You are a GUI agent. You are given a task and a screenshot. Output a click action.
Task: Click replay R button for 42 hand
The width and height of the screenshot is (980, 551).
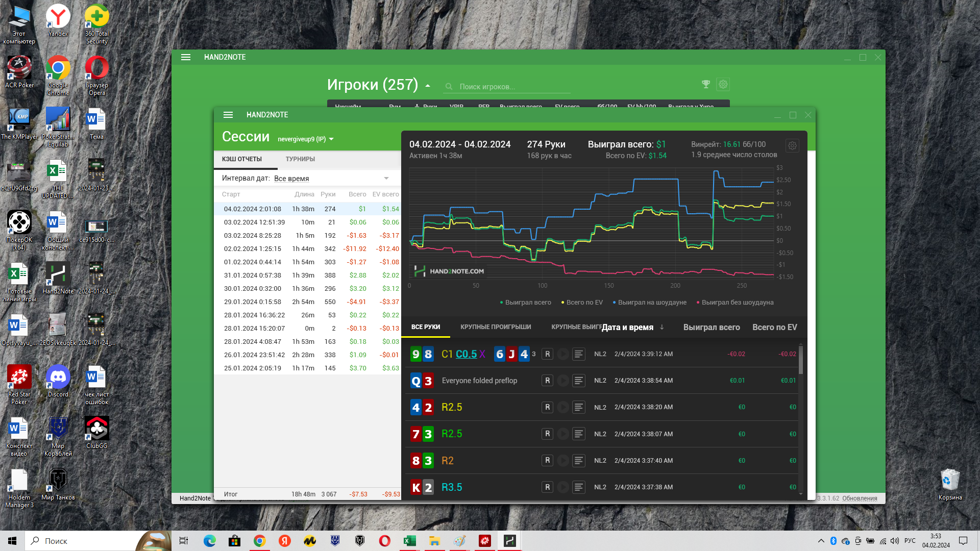547,407
